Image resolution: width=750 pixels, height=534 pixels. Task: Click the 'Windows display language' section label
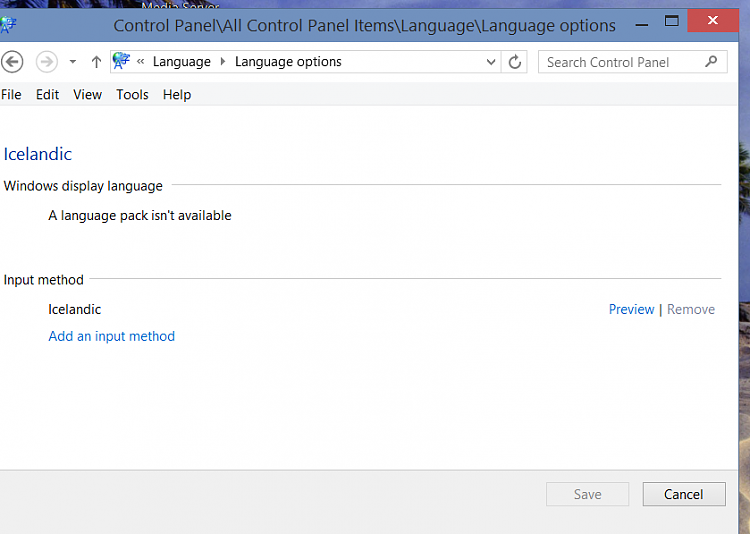point(83,186)
